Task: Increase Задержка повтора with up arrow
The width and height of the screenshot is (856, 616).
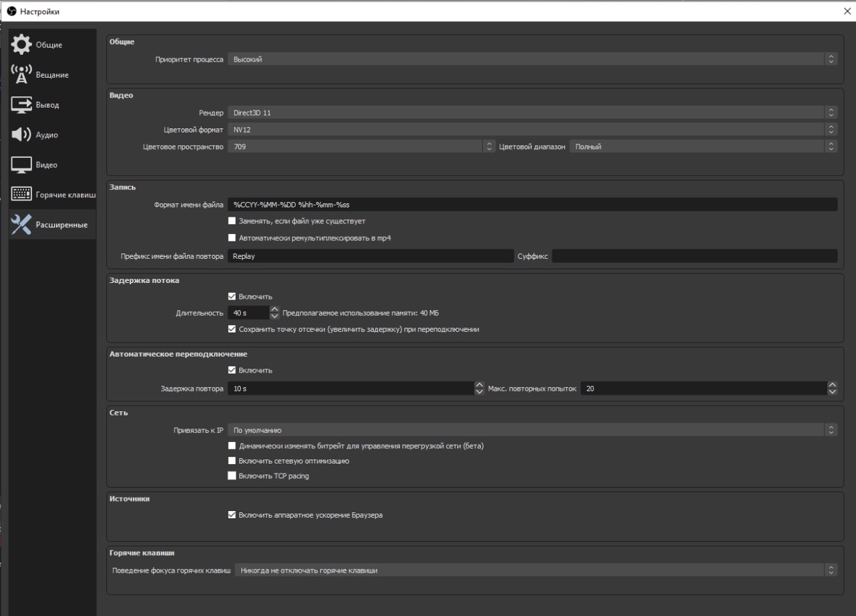Action: click(x=479, y=385)
